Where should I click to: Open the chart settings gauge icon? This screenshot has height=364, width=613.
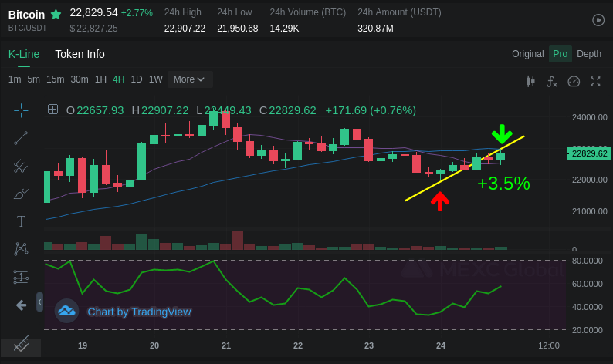coord(574,81)
